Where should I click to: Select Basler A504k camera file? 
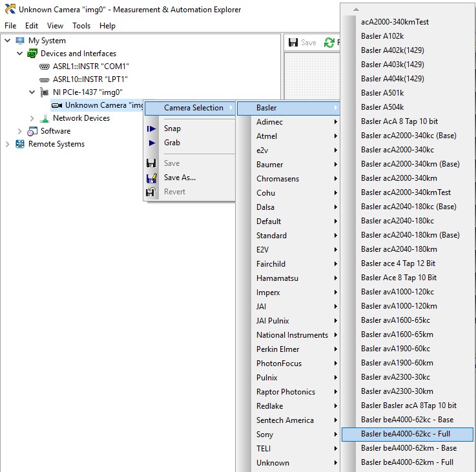[x=408, y=107]
